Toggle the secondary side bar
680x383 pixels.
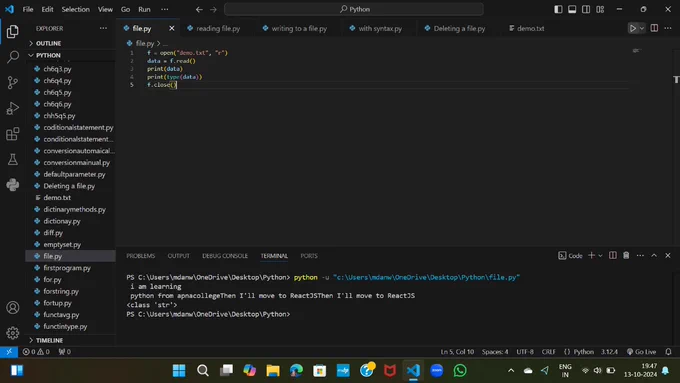586,9
